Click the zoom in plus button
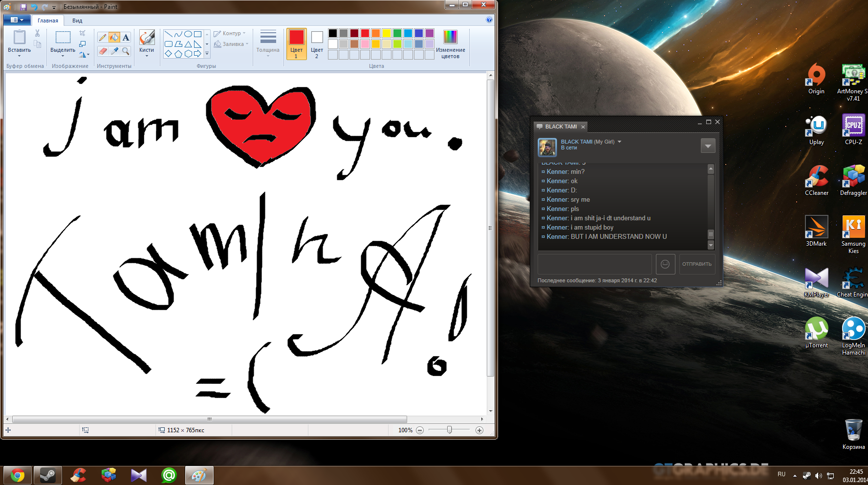 (x=479, y=430)
